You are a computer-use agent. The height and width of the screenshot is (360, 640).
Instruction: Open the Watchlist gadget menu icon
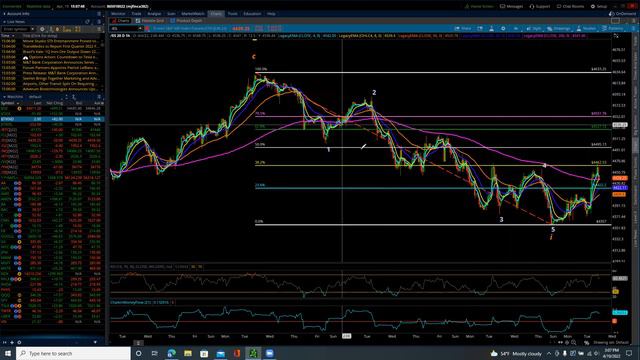click(99, 97)
